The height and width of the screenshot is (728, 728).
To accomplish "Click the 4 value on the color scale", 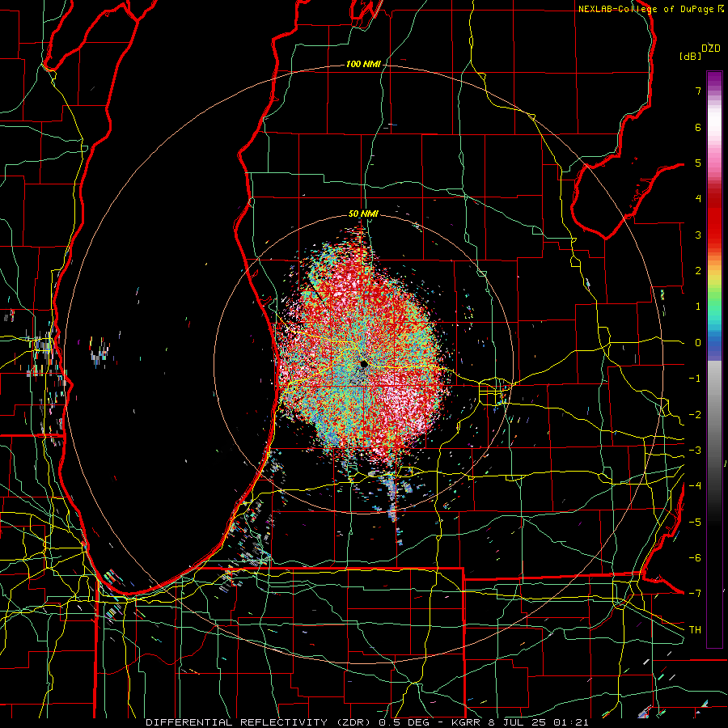I will click(x=698, y=199).
